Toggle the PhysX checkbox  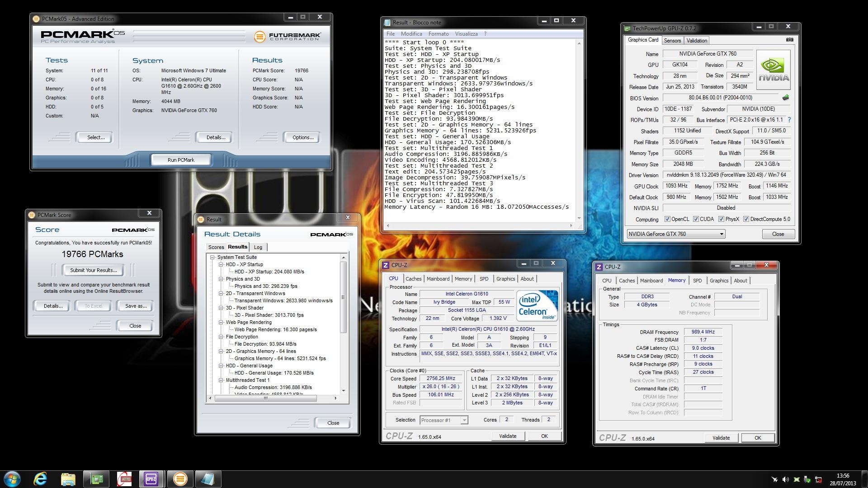pos(721,219)
